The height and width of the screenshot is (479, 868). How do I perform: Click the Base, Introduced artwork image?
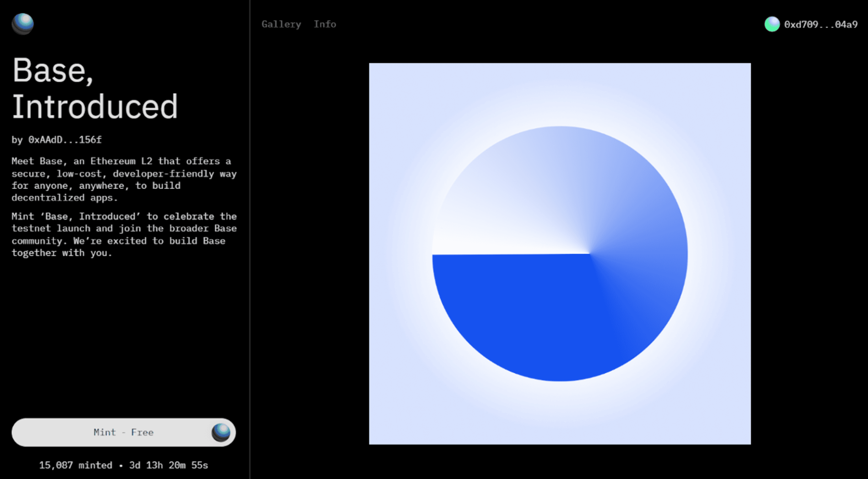tap(560, 254)
